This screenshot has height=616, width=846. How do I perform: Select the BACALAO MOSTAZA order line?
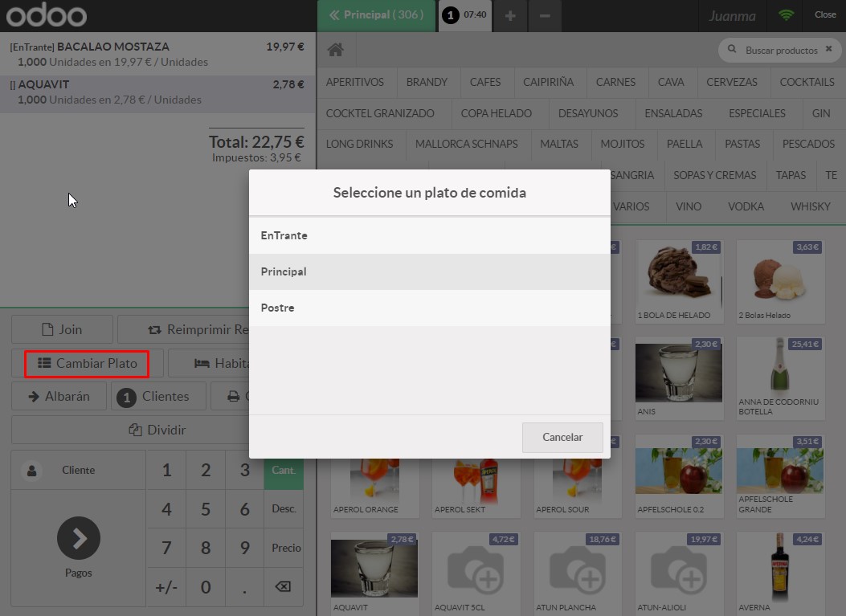click(x=157, y=54)
